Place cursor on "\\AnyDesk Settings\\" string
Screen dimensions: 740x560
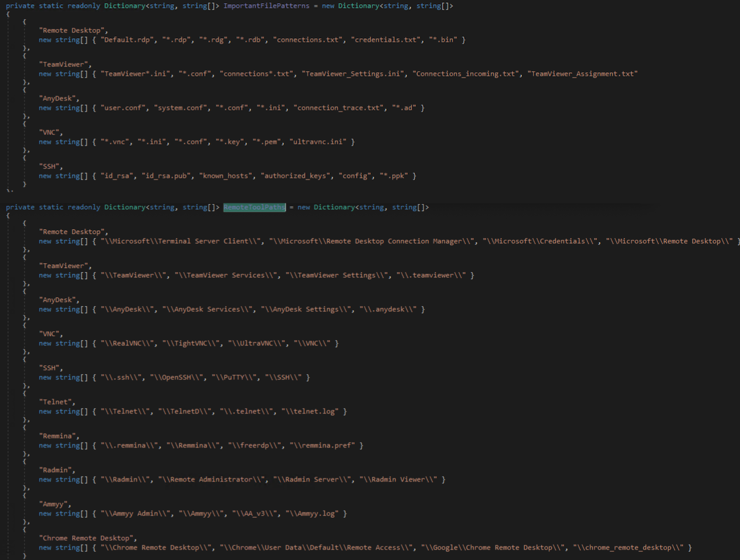coord(306,310)
